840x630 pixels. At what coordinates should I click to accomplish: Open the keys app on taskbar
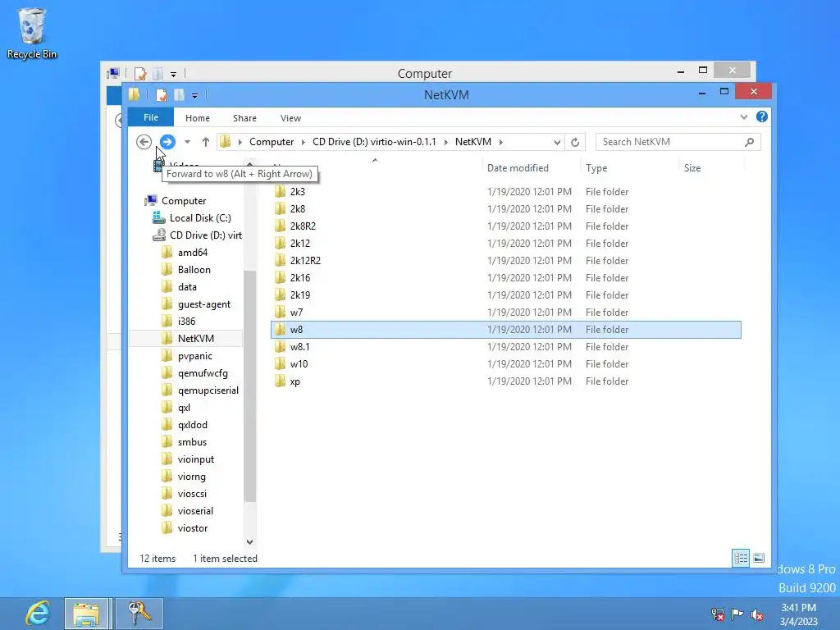(x=138, y=614)
